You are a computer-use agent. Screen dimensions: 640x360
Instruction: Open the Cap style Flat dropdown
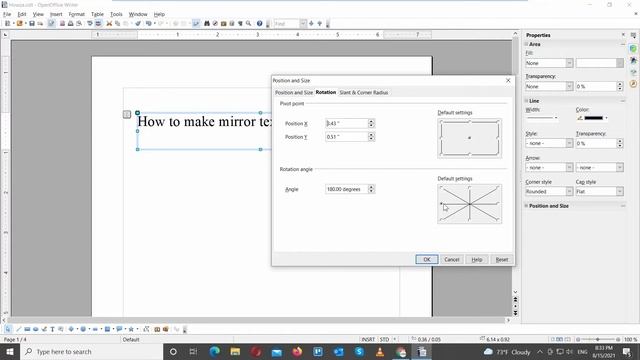(x=600, y=191)
